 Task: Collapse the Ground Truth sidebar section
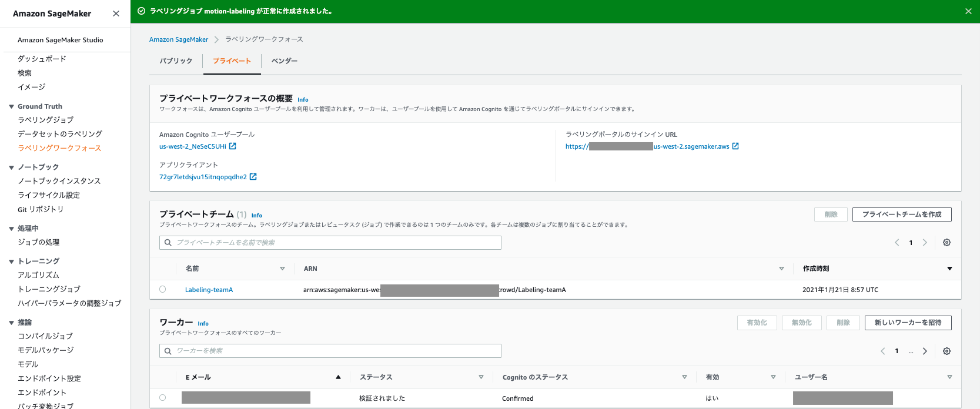(x=11, y=107)
